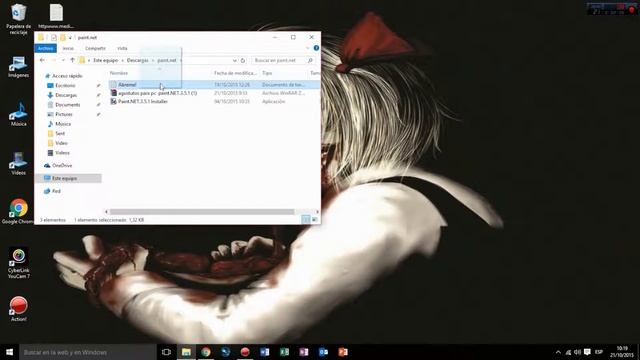Click the ESP language indicator
This screenshot has width=640, height=360.
tap(599, 352)
